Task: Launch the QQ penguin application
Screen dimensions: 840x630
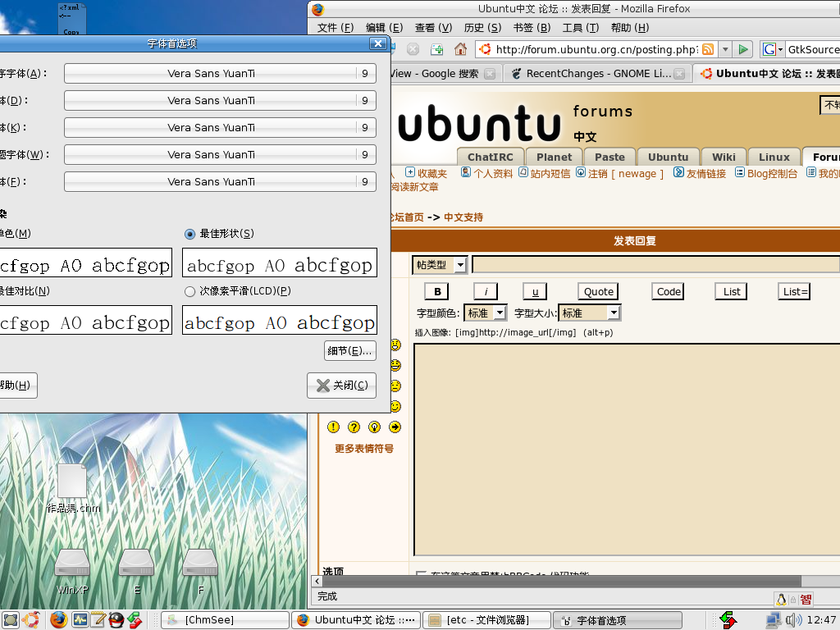Action: (x=116, y=620)
